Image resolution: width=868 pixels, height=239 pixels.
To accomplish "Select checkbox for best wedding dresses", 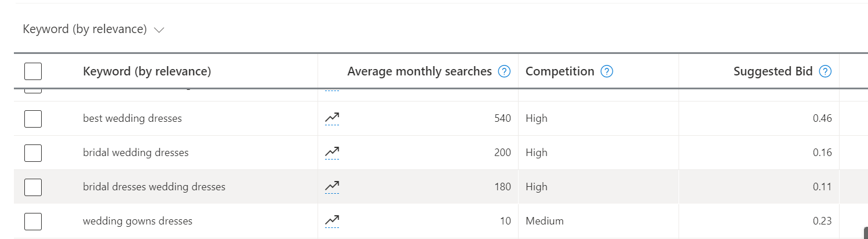I will 33,119.
